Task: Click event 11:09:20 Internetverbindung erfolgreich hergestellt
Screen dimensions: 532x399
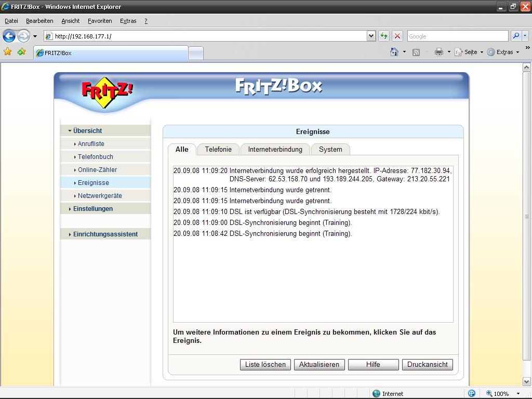Action: tap(312, 175)
